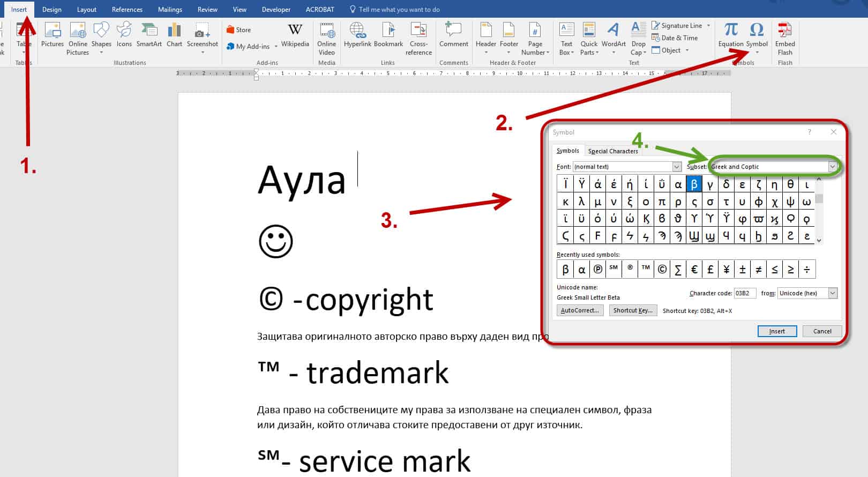
Task: Click the Symbol dialog help question mark
Action: pos(810,132)
